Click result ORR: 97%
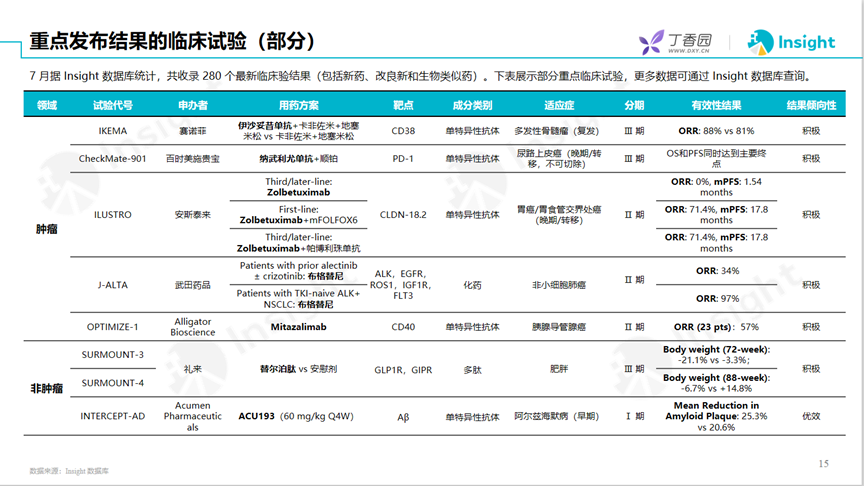The image size is (864, 486). tap(717, 299)
